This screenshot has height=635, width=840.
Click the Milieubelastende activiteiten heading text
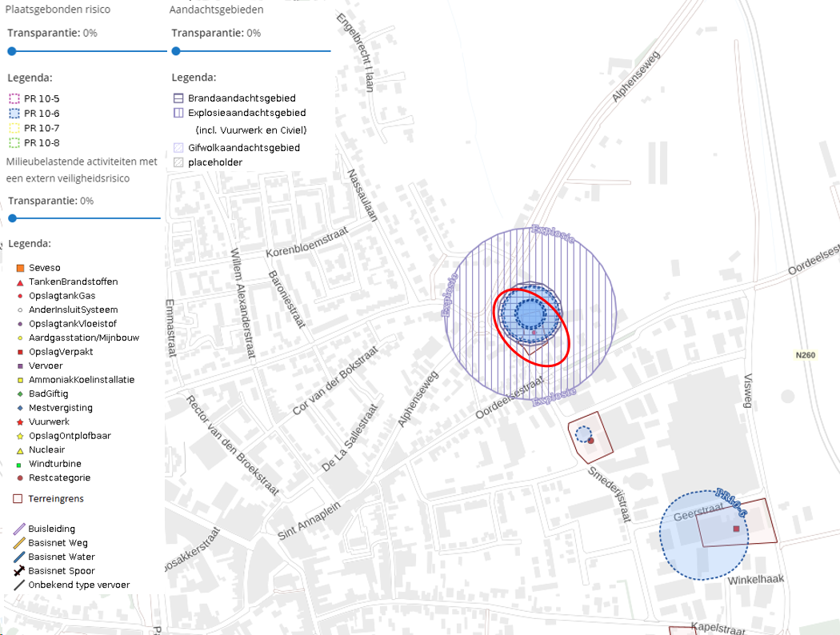(x=82, y=170)
